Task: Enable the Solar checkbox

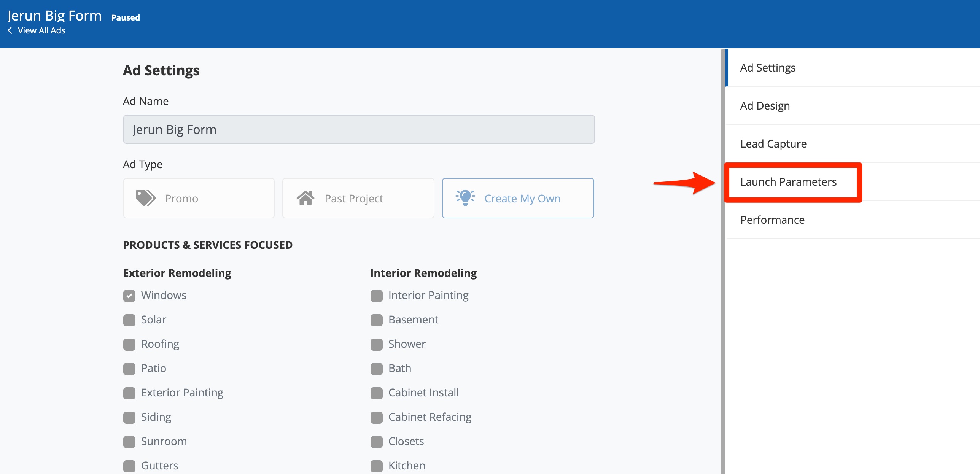Action: coord(129,320)
